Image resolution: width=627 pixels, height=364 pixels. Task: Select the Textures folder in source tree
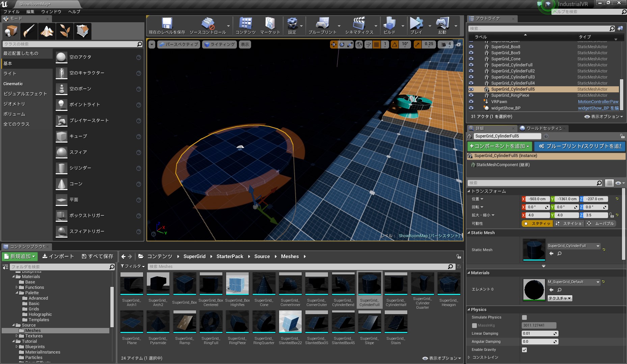point(34,336)
